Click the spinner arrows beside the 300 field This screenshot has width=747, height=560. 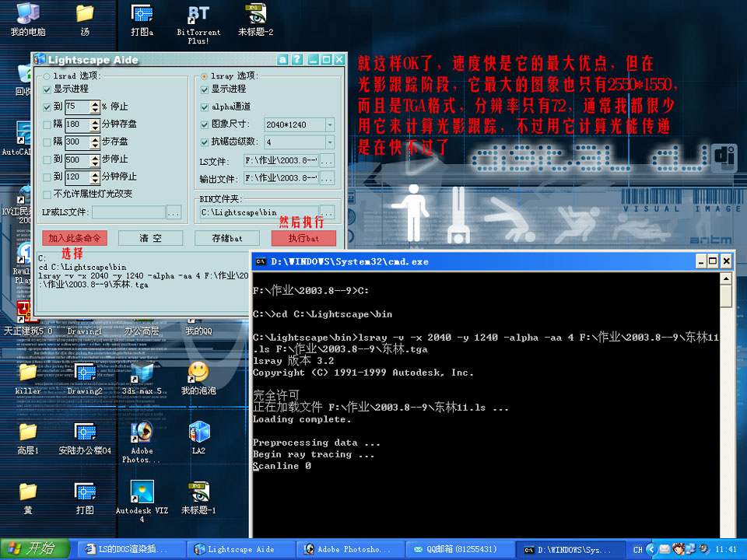coord(95,142)
